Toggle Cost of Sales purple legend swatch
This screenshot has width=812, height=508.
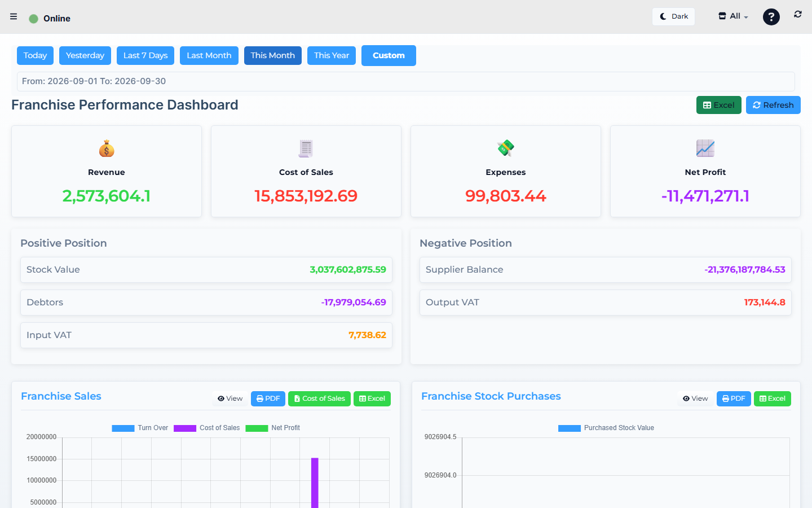pos(185,428)
